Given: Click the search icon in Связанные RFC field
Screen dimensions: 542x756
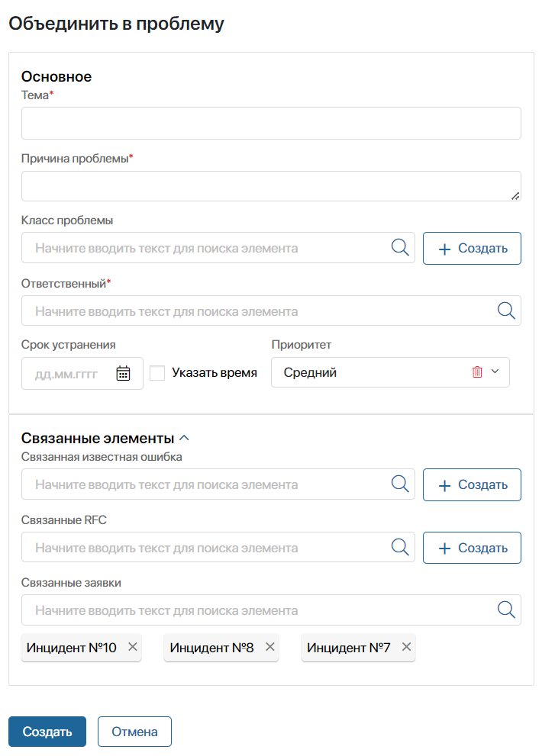Looking at the screenshot, I should pyautogui.click(x=400, y=547).
